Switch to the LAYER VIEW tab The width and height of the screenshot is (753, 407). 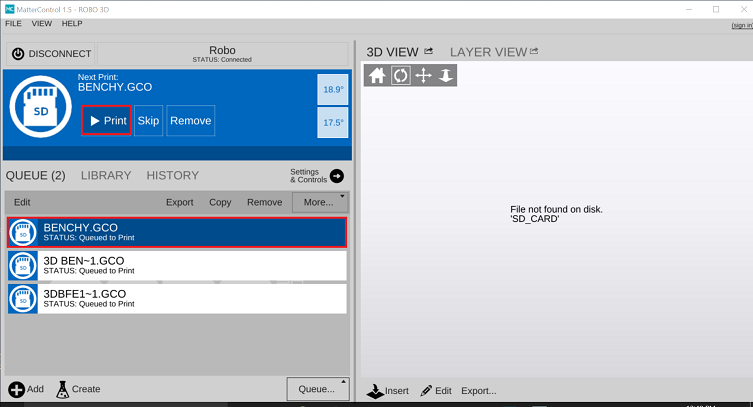point(488,52)
